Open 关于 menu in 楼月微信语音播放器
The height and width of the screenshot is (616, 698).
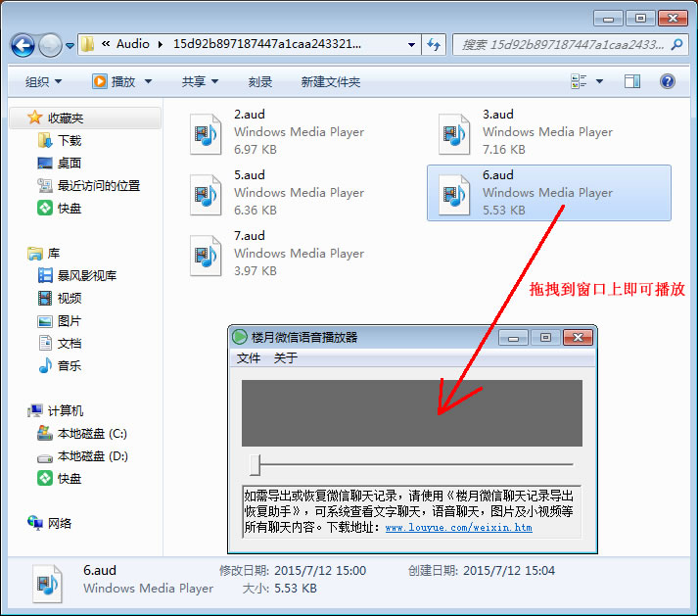tap(285, 358)
